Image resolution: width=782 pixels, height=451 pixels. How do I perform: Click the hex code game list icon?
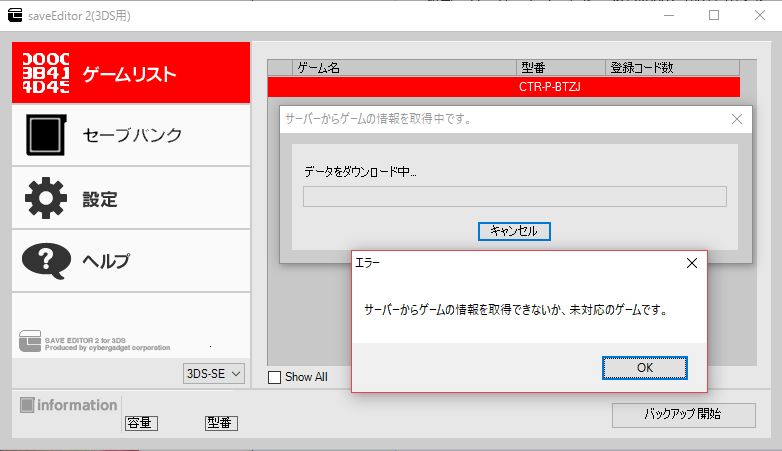(45, 72)
